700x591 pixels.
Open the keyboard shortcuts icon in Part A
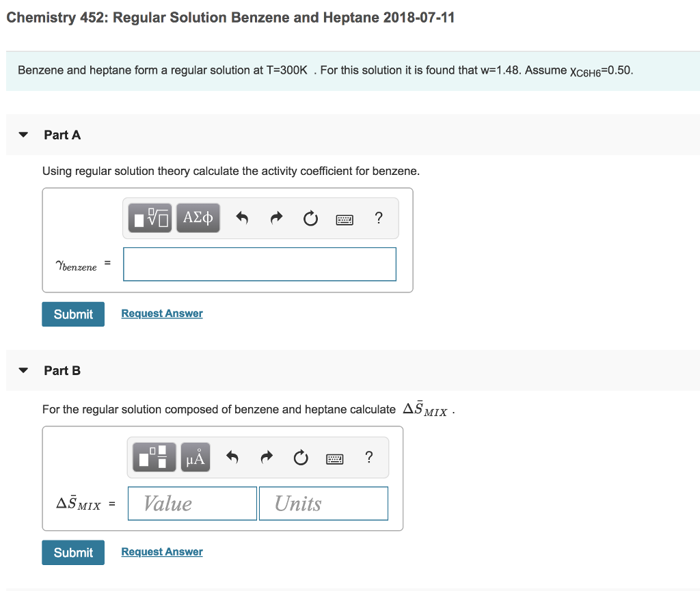click(x=345, y=219)
